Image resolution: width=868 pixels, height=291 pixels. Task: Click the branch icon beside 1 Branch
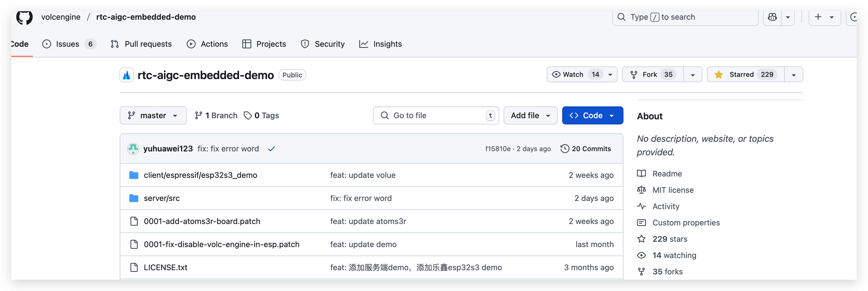tap(198, 115)
